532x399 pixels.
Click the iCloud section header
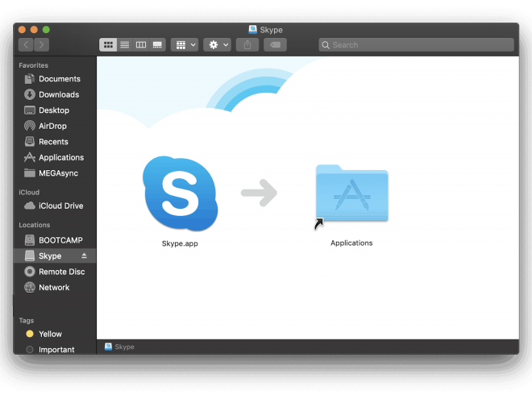29,192
